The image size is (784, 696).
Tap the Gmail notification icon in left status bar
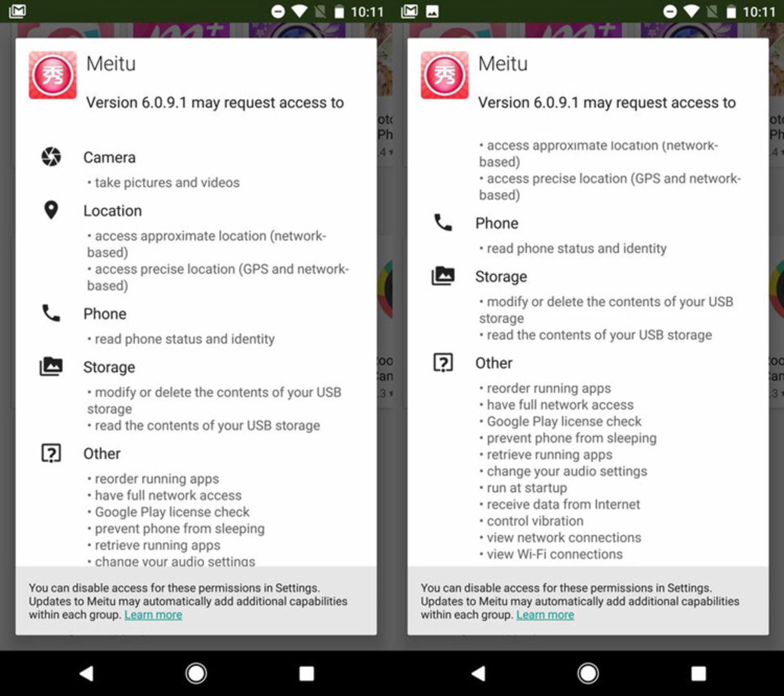click(18, 11)
